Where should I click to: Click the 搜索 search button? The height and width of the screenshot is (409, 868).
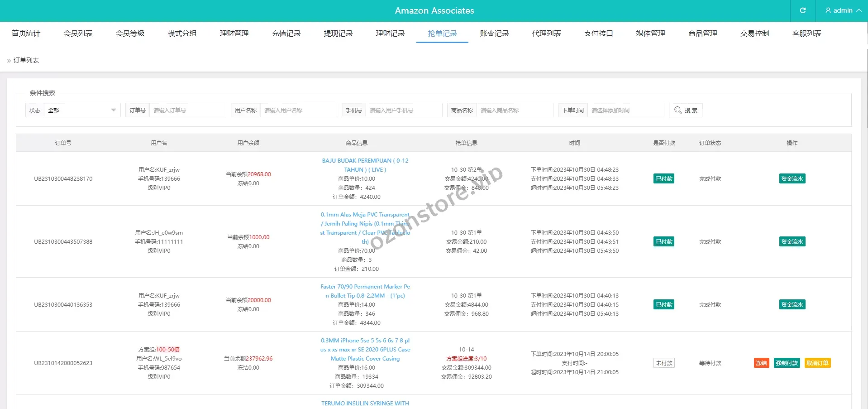click(685, 110)
